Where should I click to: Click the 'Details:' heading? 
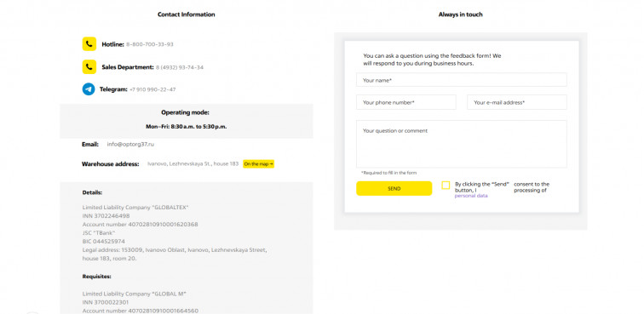92,192
